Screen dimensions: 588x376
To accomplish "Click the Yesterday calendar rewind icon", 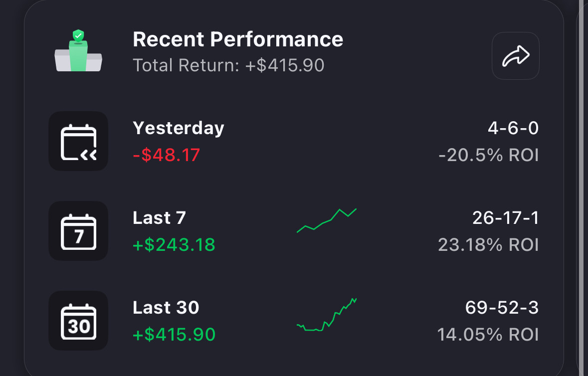I will [x=78, y=141].
